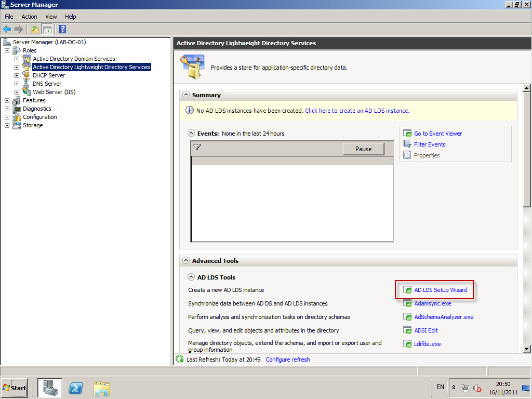Click the Server Manager root node icon
This screenshot has height=399, width=532.
pyautogui.click(x=7, y=42)
